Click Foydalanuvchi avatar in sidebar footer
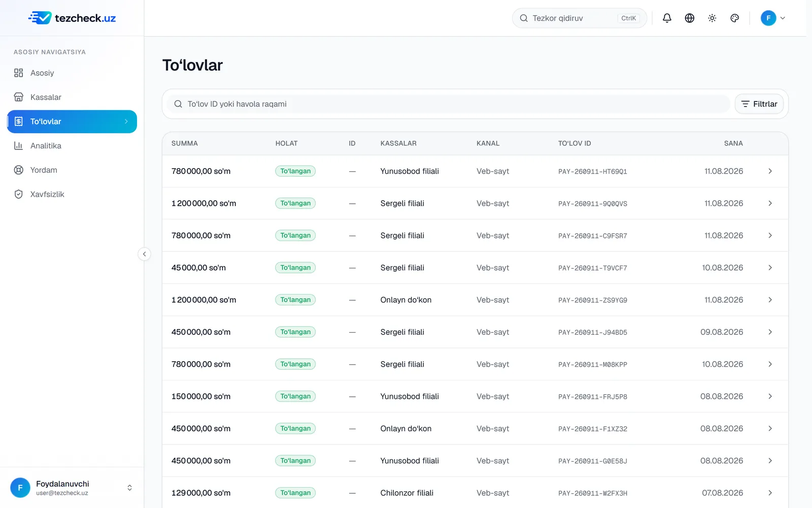The image size is (812, 508). coord(20,488)
